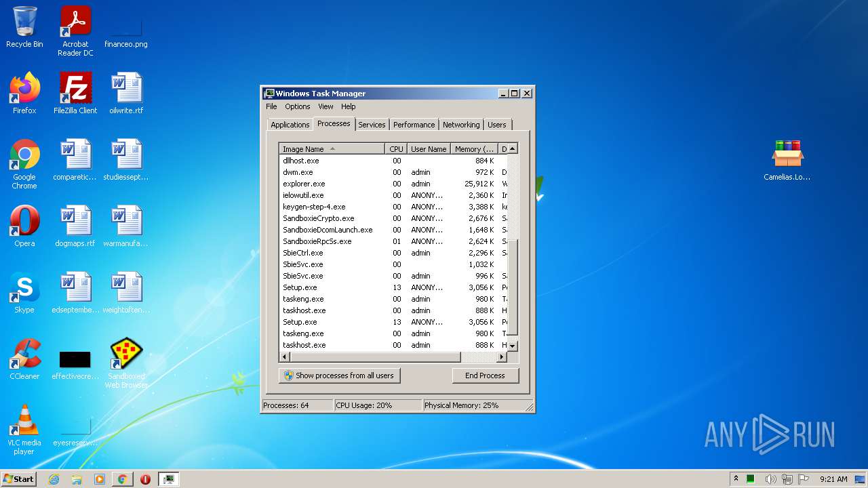Open VLC media player shortcut
The image size is (868, 488).
tap(24, 430)
